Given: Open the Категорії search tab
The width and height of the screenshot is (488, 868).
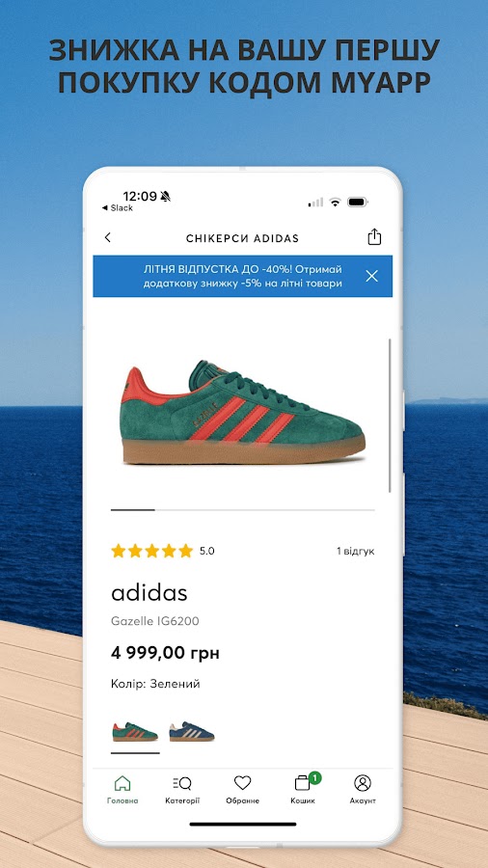Looking at the screenshot, I should pos(182,789).
